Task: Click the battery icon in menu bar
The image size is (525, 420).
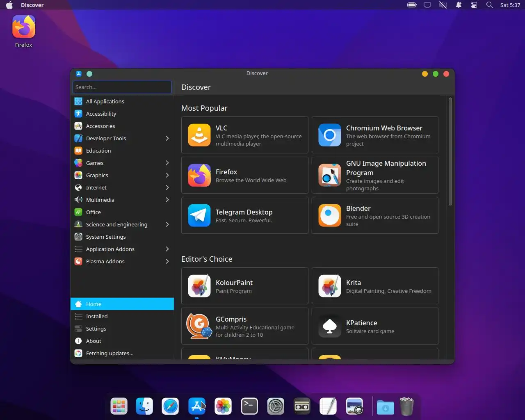Action: 412,5
